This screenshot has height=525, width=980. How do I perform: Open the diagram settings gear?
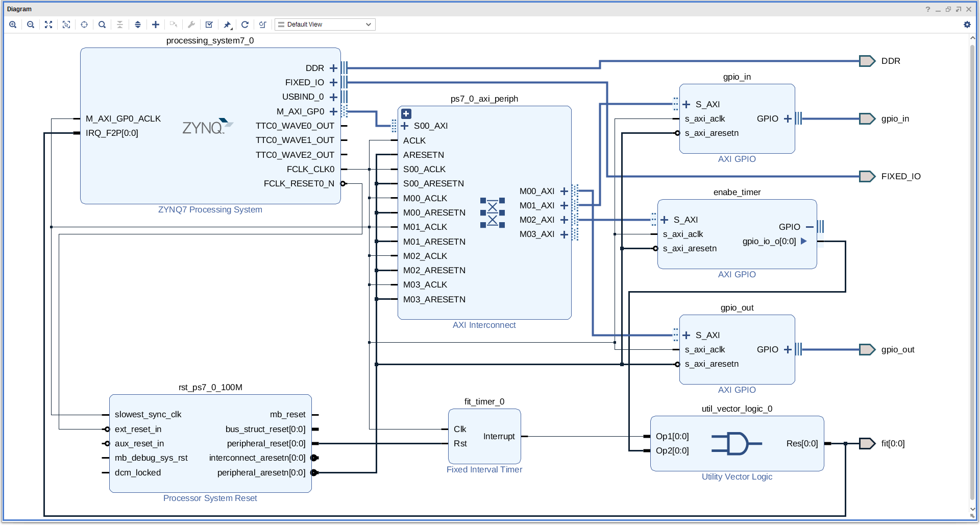click(967, 25)
